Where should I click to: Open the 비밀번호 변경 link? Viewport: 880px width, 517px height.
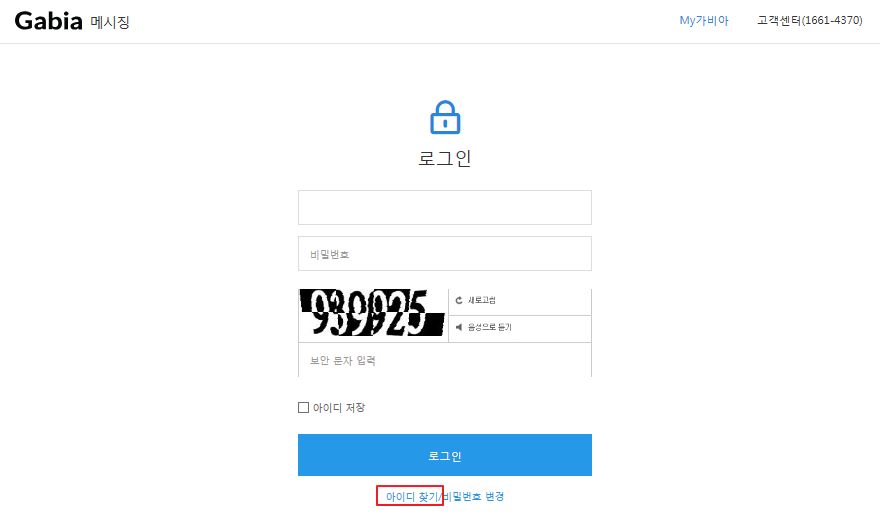tap(473, 496)
